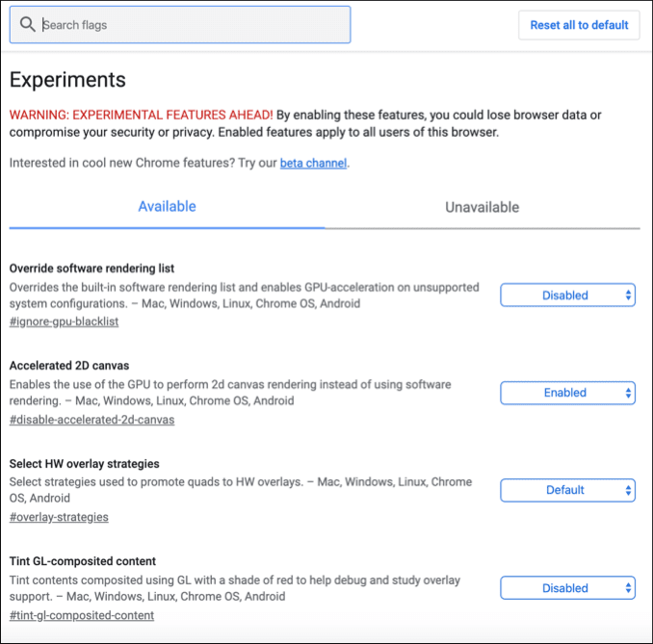Focus the Search flags input field

tap(193, 25)
